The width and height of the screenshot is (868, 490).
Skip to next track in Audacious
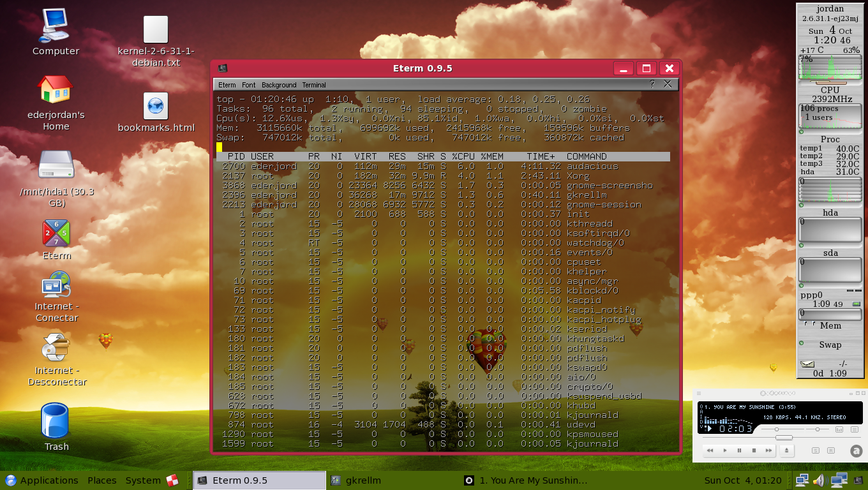coord(768,450)
